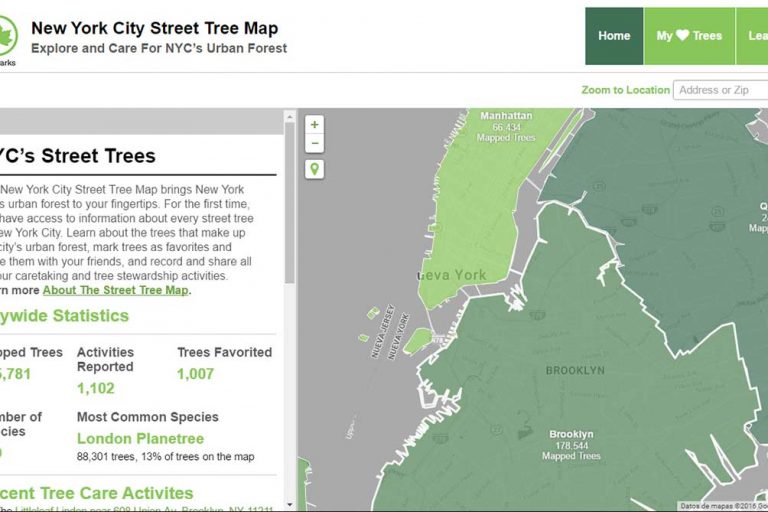Click the map zoom out minus button
The height and width of the screenshot is (512, 768).
[315, 144]
